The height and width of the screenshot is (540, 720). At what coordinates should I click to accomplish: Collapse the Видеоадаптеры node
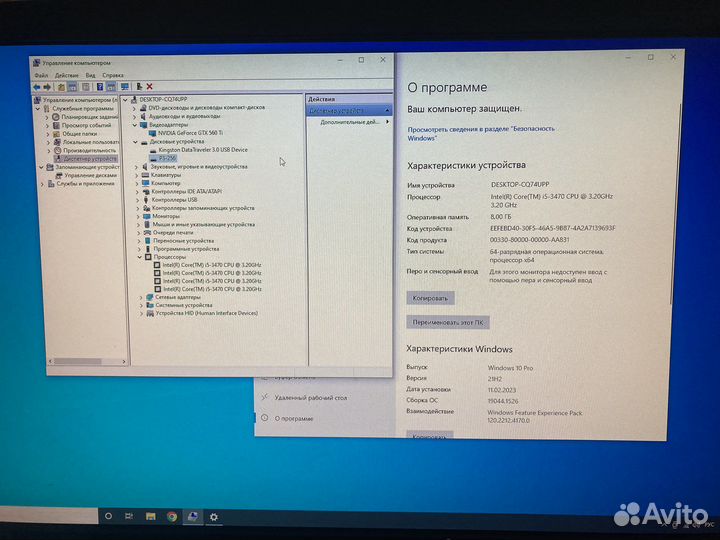135,125
